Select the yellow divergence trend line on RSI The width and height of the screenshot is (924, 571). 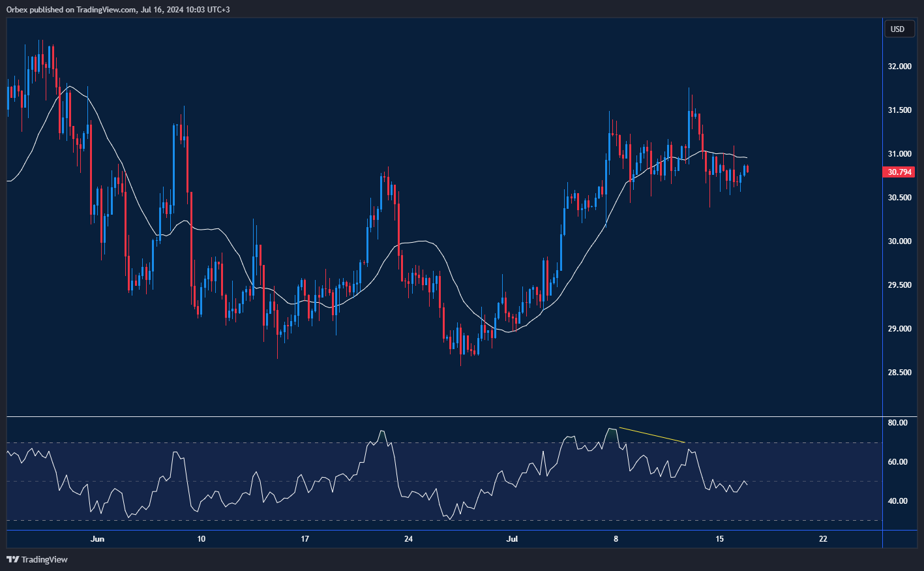(651, 435)
